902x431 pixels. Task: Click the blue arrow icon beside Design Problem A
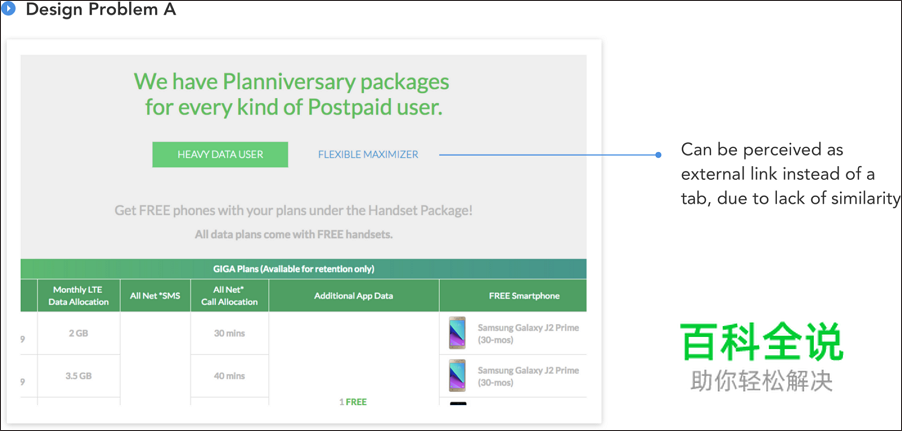pyautogui.click(x=9, y=9)
